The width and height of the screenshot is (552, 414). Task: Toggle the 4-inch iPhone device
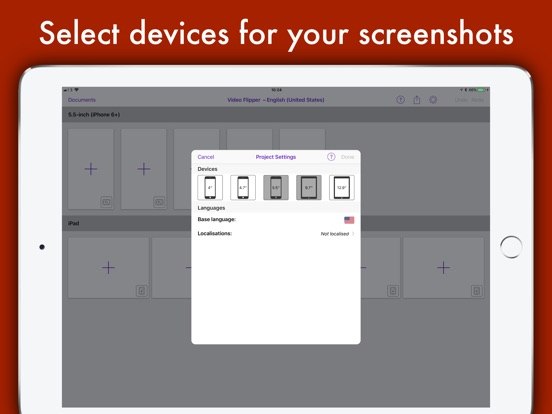click(210, 187)
